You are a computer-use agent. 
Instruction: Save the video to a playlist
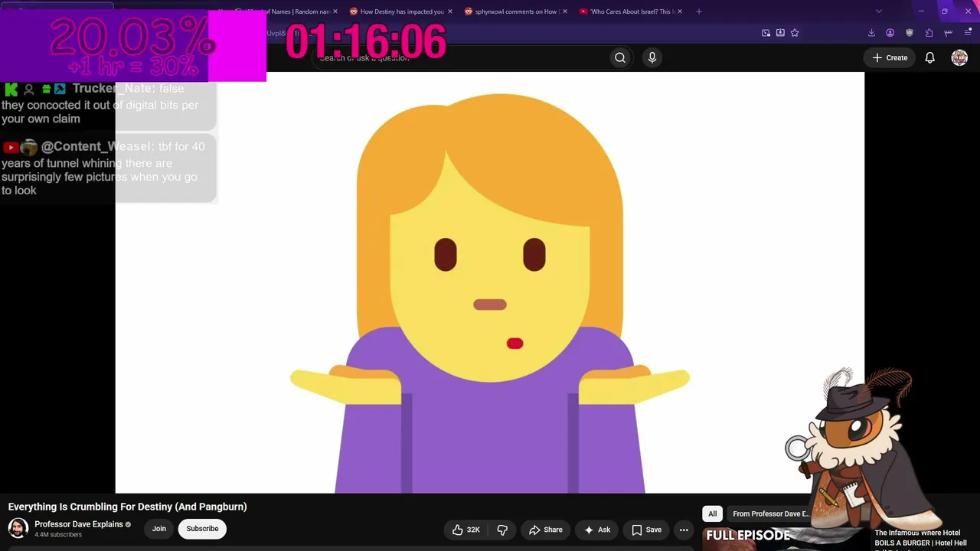tap(647, 530)
